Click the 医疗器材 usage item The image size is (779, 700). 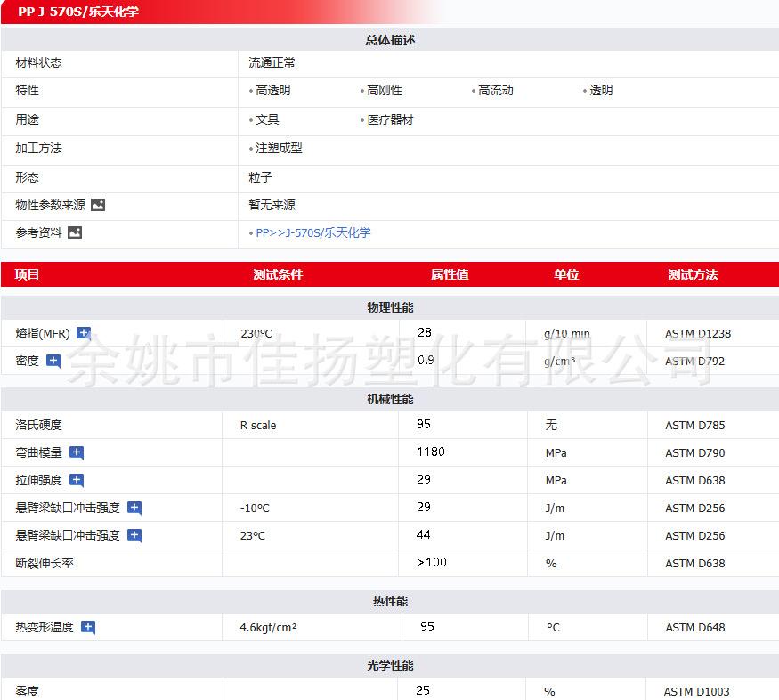[x=390, y=119]
